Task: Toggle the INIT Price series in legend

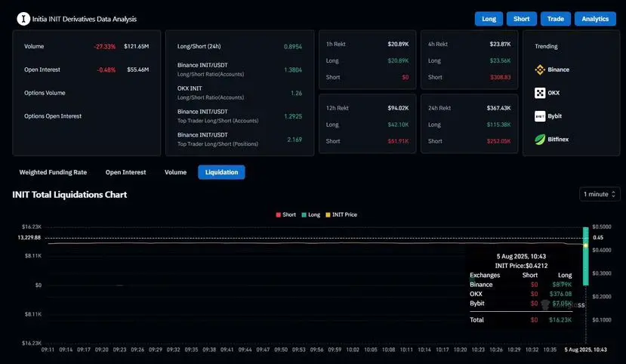Action: tap(341, 214)
